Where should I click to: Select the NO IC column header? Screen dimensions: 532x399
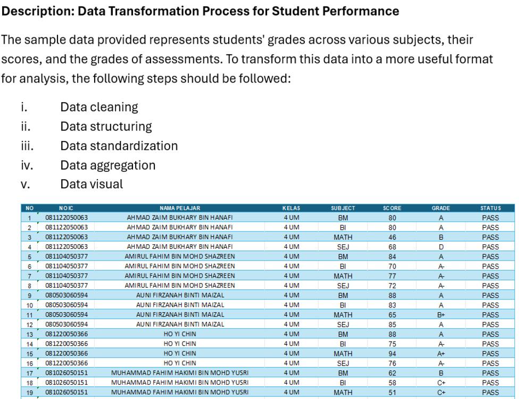point(66,208)
